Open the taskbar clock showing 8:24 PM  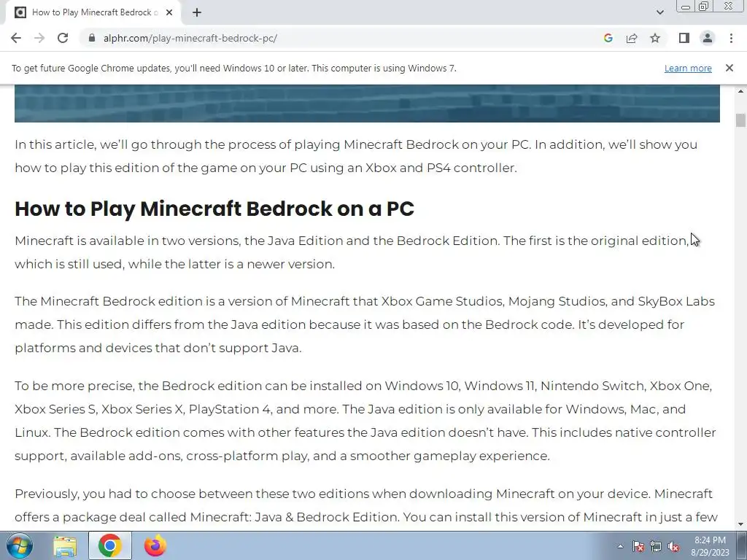[710, 546]
